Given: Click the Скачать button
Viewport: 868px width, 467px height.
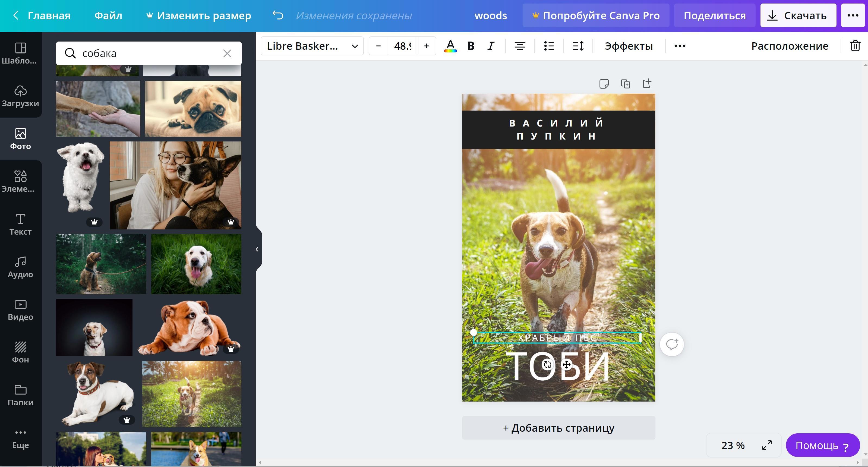Looking at the screenshot, I should [x=798, y=15].
